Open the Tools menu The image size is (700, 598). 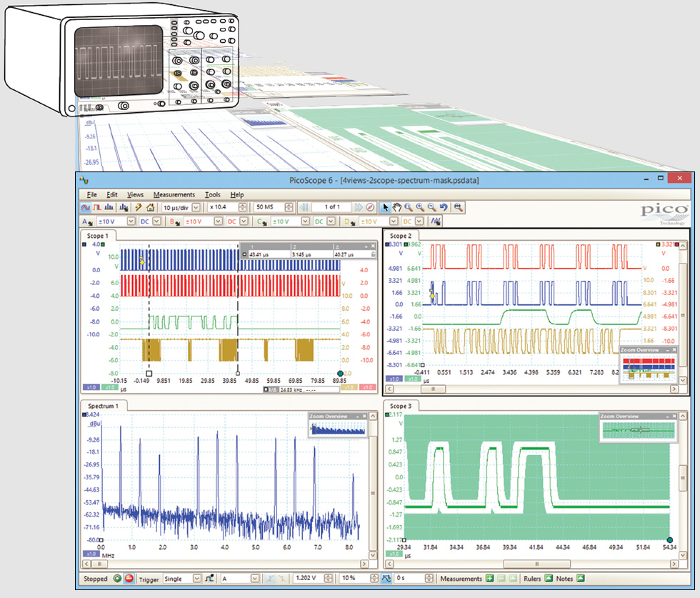(x=213, y=195)
